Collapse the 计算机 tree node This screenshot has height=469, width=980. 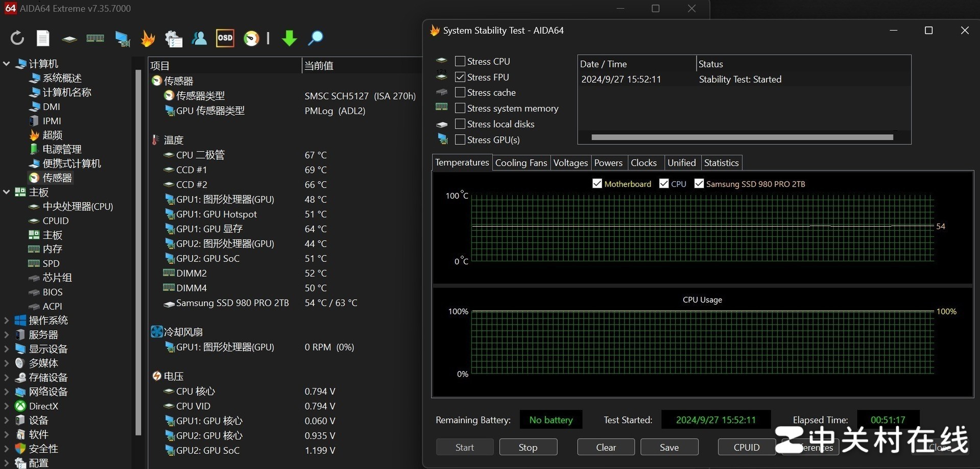click(x=7, y=64)
